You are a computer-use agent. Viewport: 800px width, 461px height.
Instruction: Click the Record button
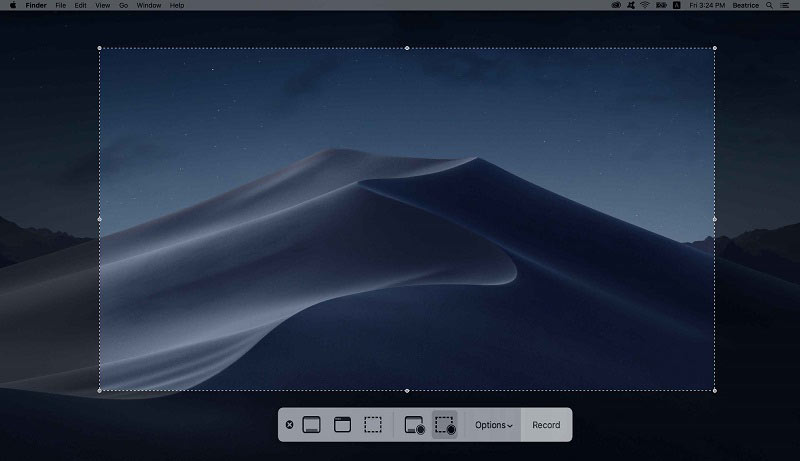pyautogui.click(x=546, y=425)
